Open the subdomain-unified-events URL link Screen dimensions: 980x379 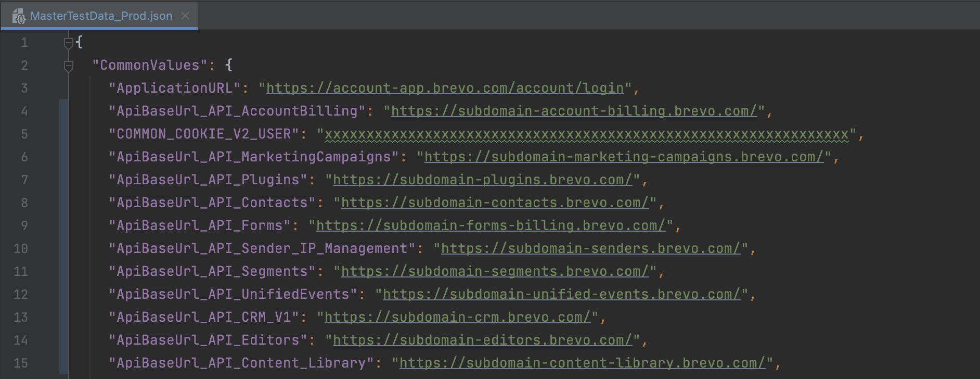pyautogui.click(x=561, y=295)
